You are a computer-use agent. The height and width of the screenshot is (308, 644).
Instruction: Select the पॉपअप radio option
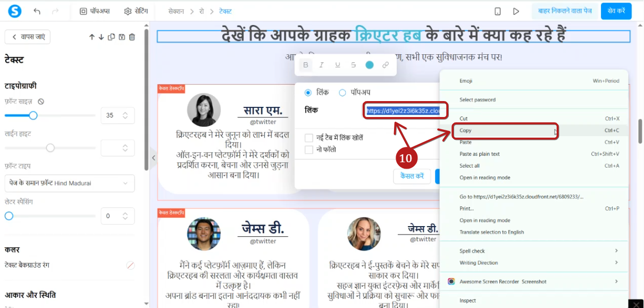pyautogui.click(x=342, y=93)
